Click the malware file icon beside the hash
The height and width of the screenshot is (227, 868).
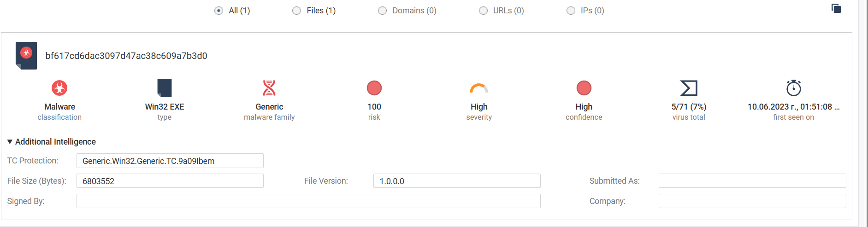pyautogui.click(x=26, y=56)
